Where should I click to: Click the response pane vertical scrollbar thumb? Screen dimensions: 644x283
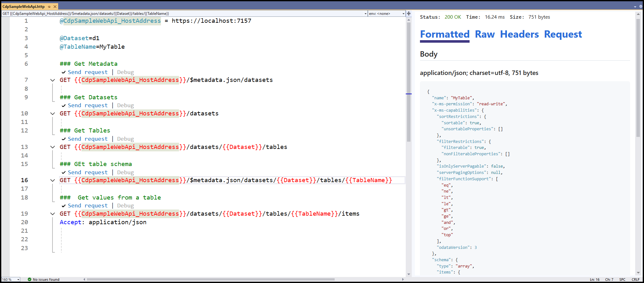(638, 78)
